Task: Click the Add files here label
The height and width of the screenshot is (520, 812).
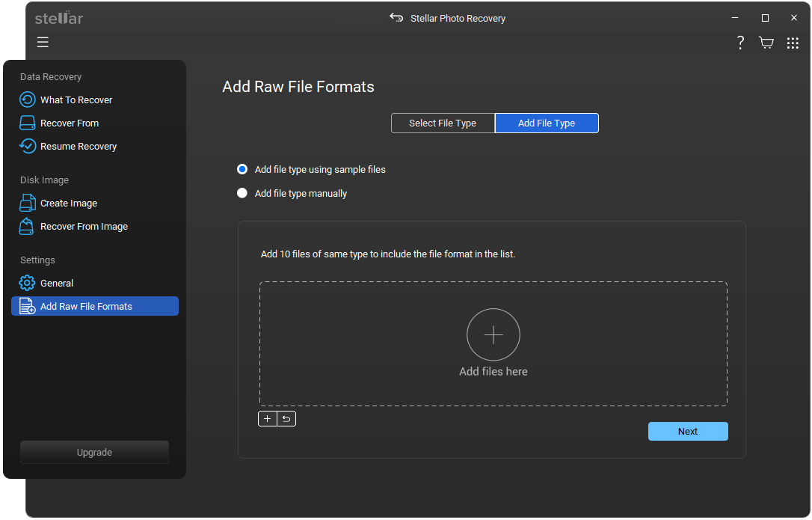Action: (x=493, y=371)
